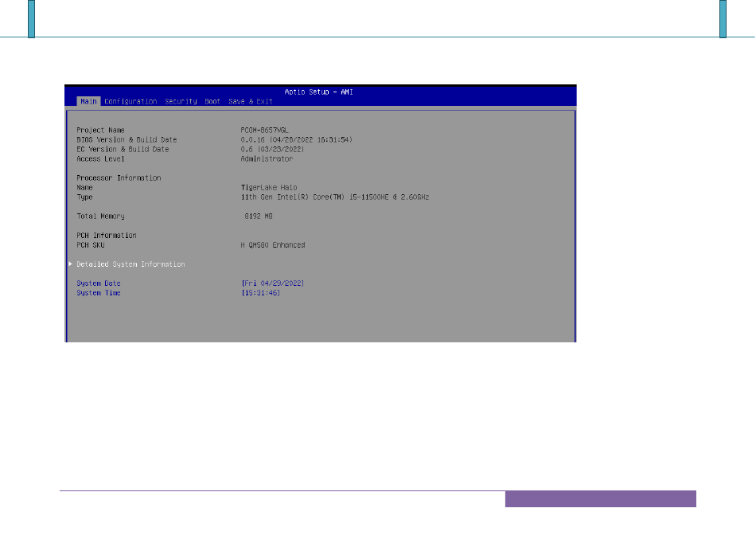Select the Main tab
This screenshot has height=535, width=756.
pos(88,101)
